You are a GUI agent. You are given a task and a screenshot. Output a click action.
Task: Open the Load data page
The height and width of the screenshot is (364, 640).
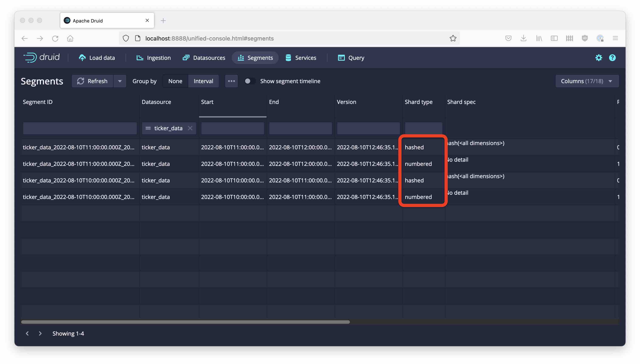(97, 58)
